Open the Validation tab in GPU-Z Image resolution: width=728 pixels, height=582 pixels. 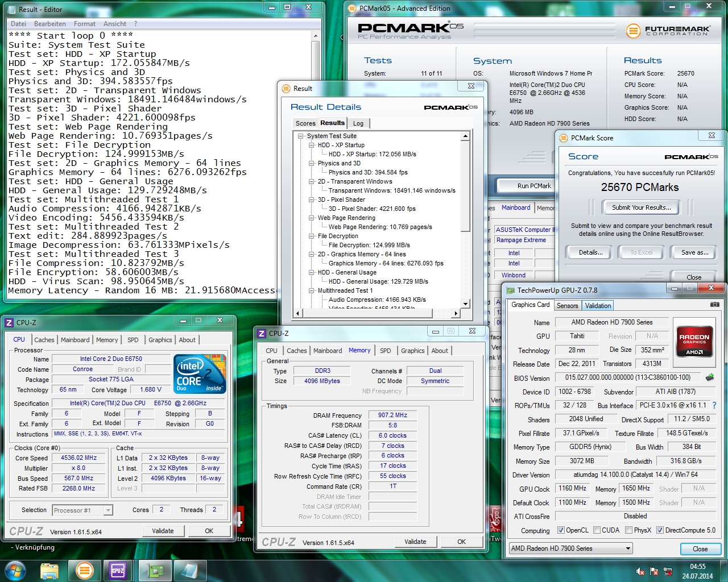[x=598, y=306]
